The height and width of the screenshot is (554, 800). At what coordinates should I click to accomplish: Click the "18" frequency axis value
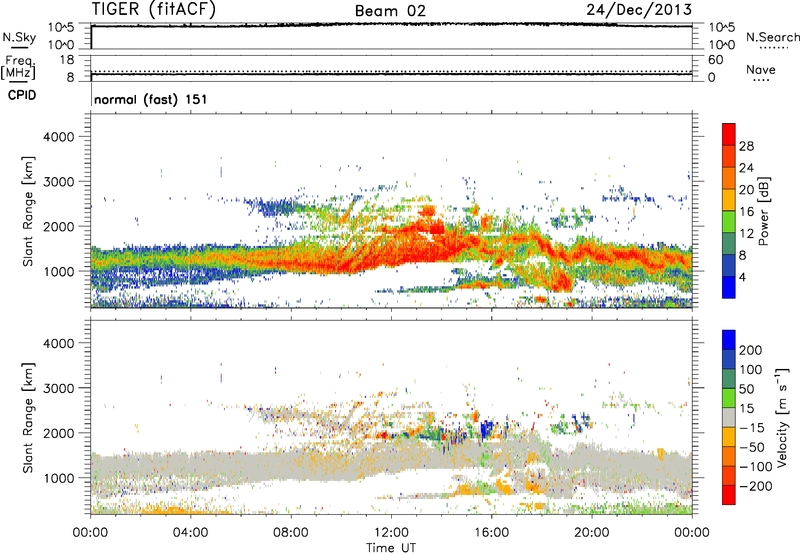coord(67,60)
